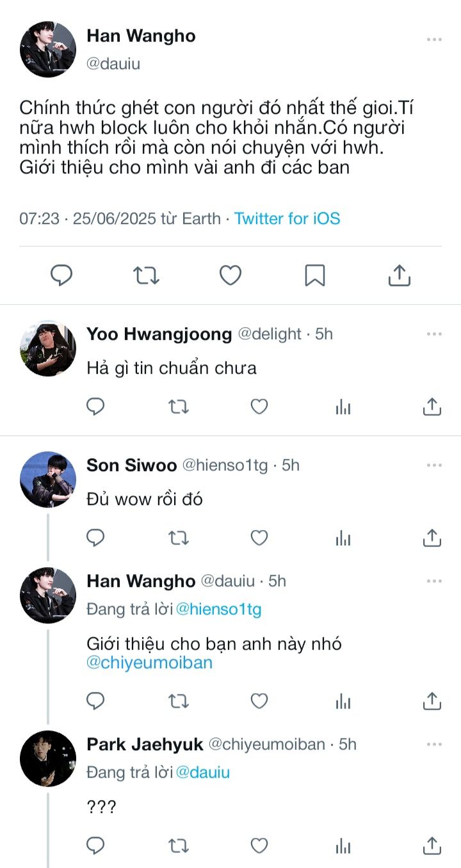
Task: Open the @hienso1tg replying-to link
Action: [218, 609]
